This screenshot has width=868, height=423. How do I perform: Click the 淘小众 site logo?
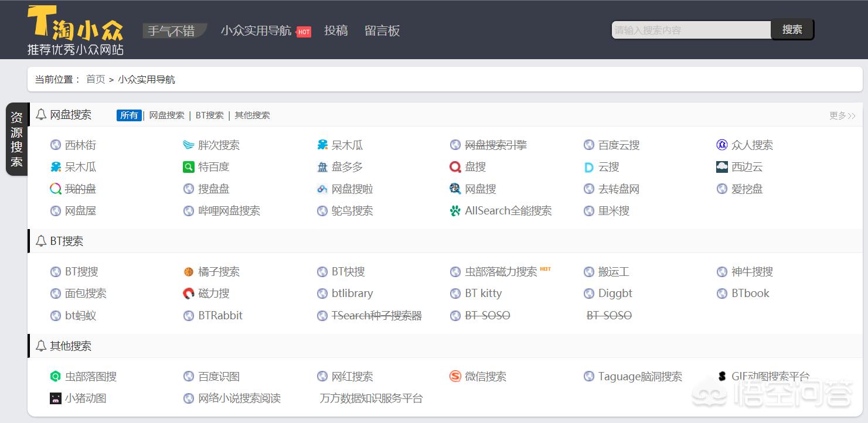point(76,30)
